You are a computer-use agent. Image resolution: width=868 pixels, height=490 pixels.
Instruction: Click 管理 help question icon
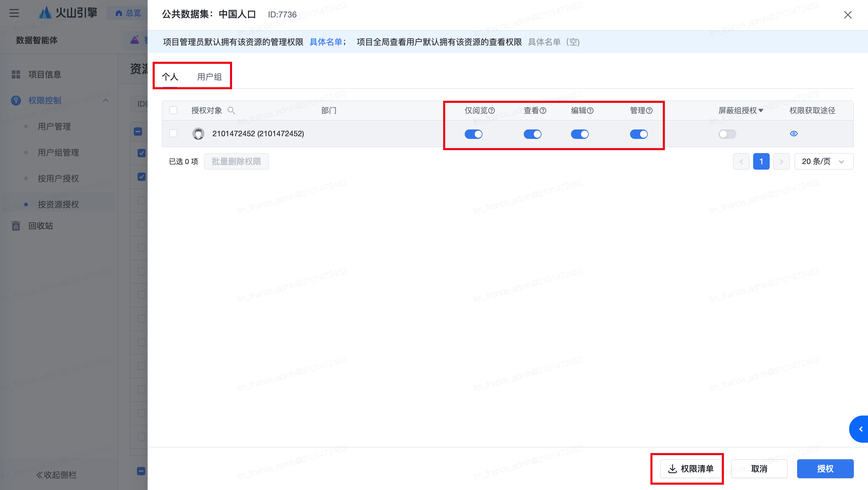(x=649, y=110)
